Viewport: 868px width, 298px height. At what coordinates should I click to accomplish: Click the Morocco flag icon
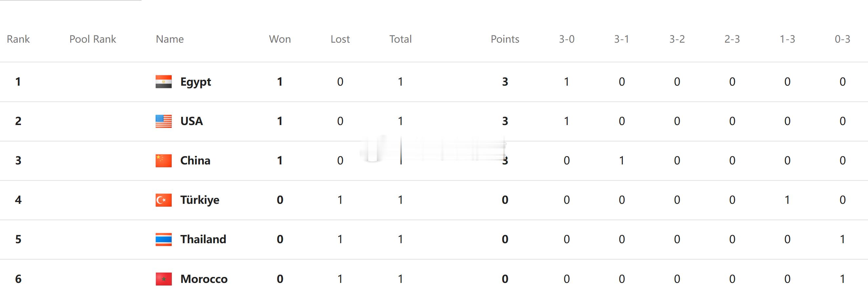(163, 279)
